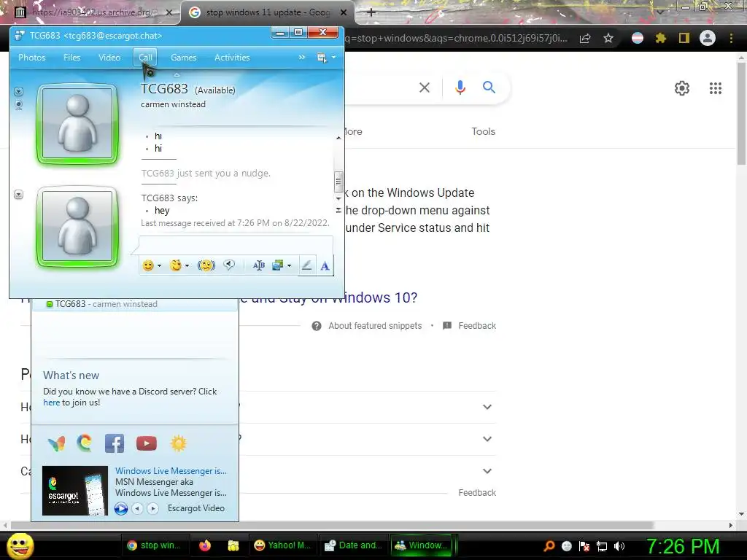
Task: Expand the first People also ask question
Action: point(487,407)
